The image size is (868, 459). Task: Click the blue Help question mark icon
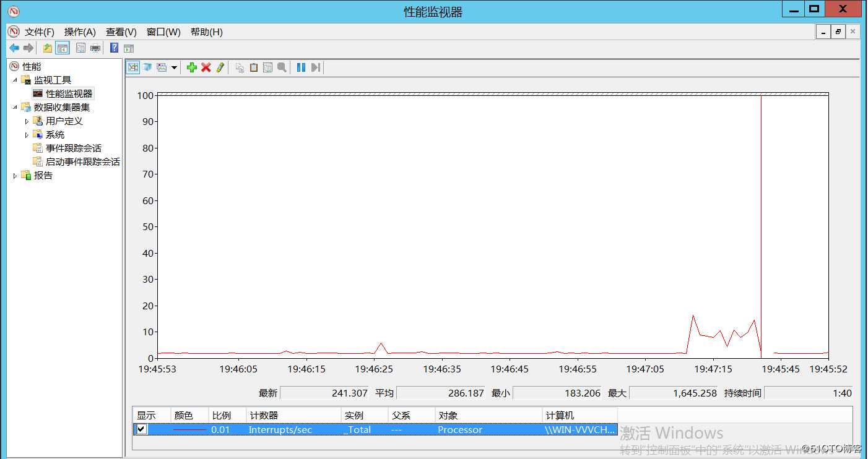pyautogui.click(x=114, y=48)
